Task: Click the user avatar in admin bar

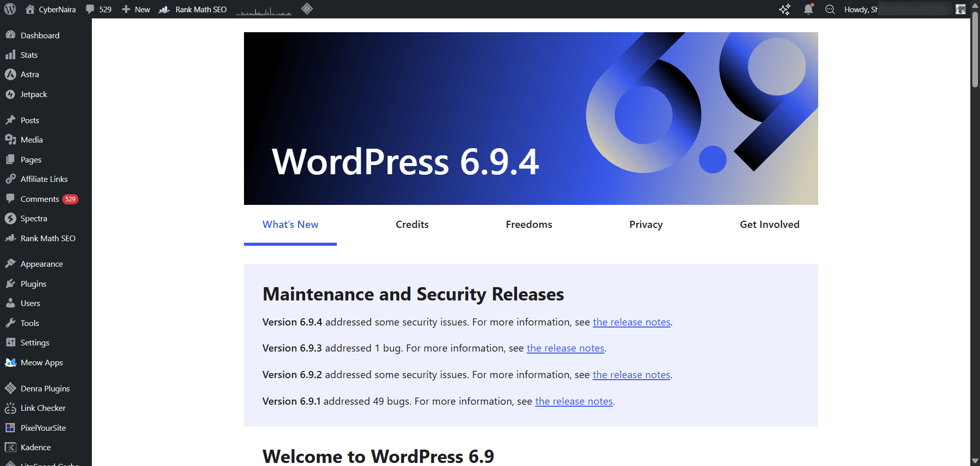Action: (960, 9)
